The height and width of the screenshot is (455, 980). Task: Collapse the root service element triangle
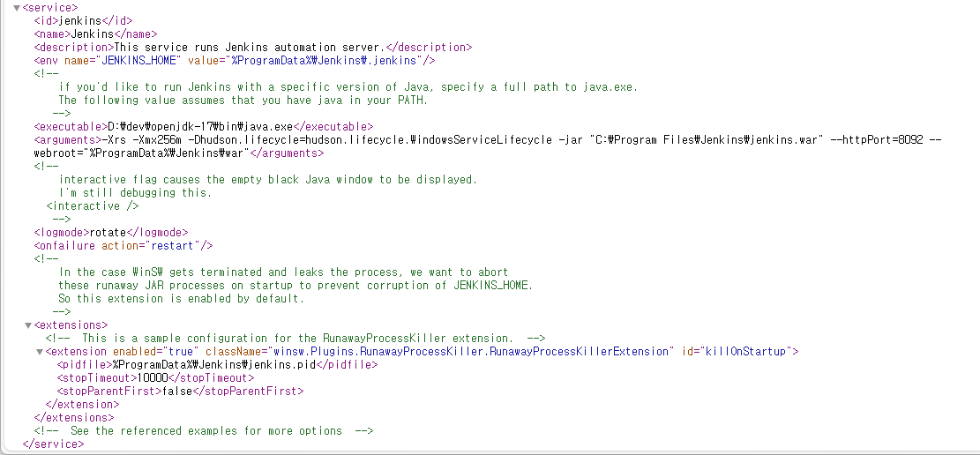[16, 8]
